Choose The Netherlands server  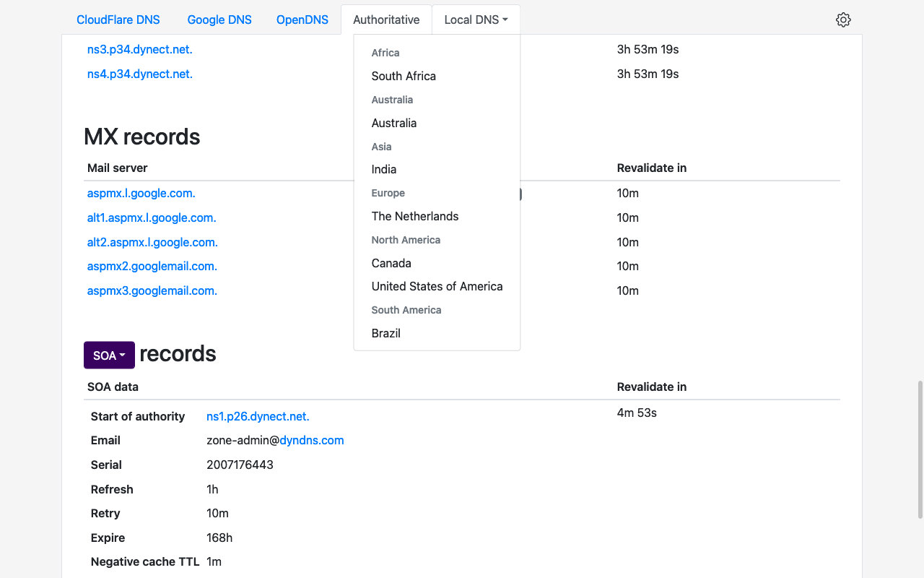(415, 216)
